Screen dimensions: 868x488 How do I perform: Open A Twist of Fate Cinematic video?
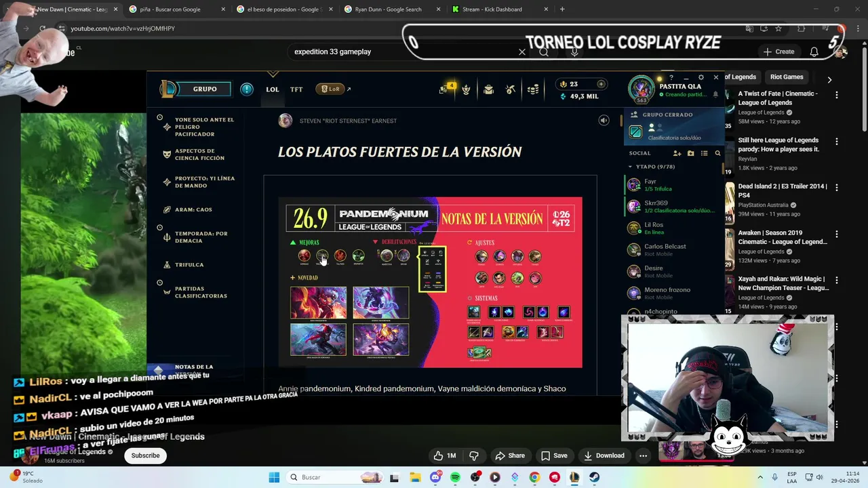[x=778, y=98]
